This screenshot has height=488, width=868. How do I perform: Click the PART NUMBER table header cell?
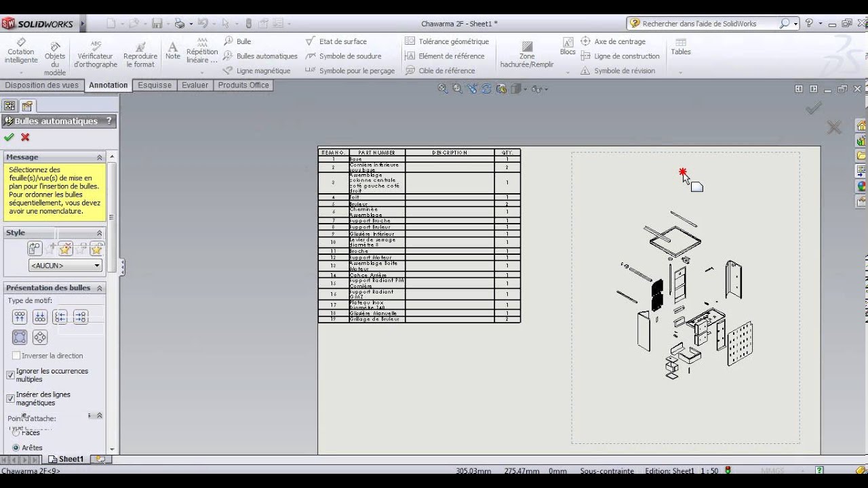click(377, 152)
